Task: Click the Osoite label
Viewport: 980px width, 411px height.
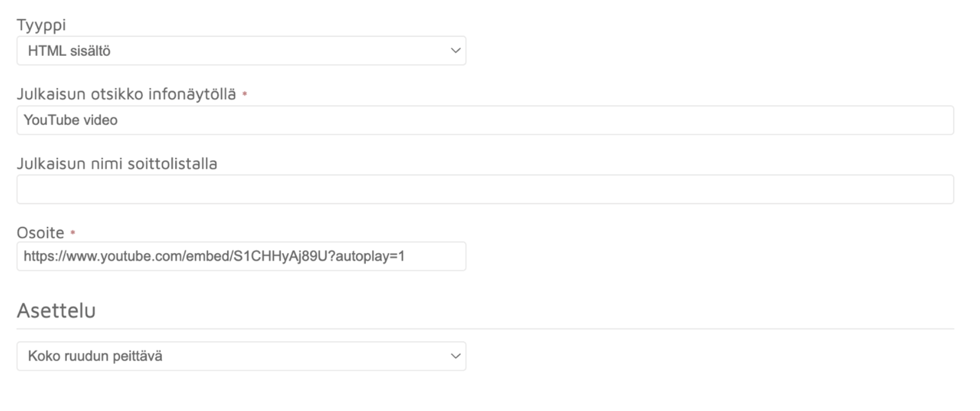Action: 41,233
